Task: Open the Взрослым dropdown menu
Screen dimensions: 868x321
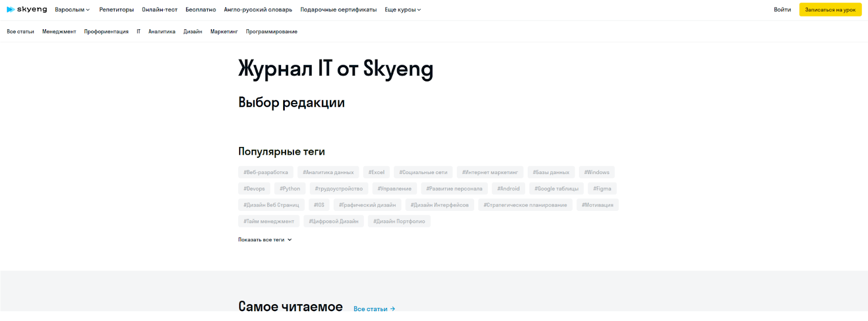Action: coord(72,10)
